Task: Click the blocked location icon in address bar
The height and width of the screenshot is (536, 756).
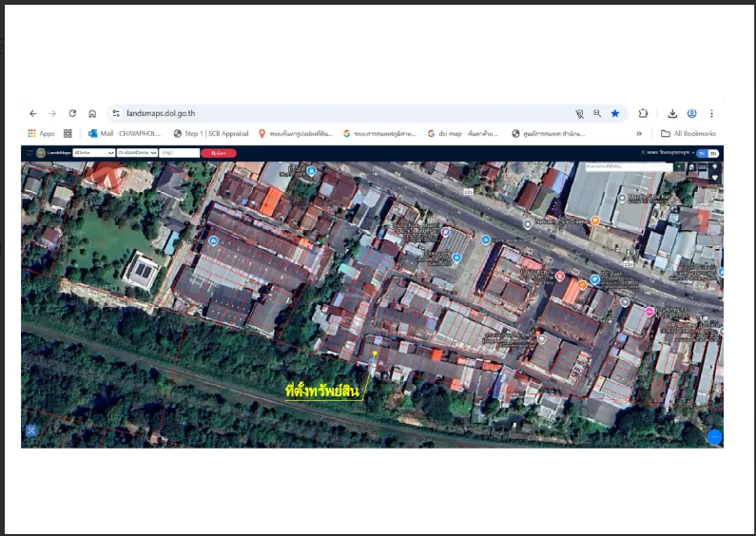Action: click(x=579, y=114)
